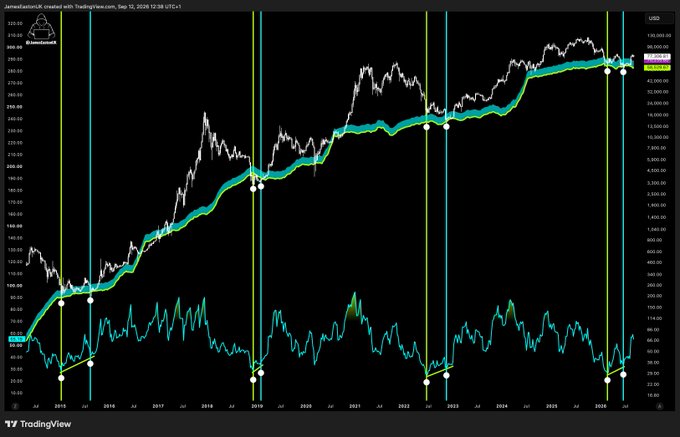Click the '2025' label on the time axis
Image resolution: width=680 pixels, height=437 pixels.
click(x=551, y=406)
